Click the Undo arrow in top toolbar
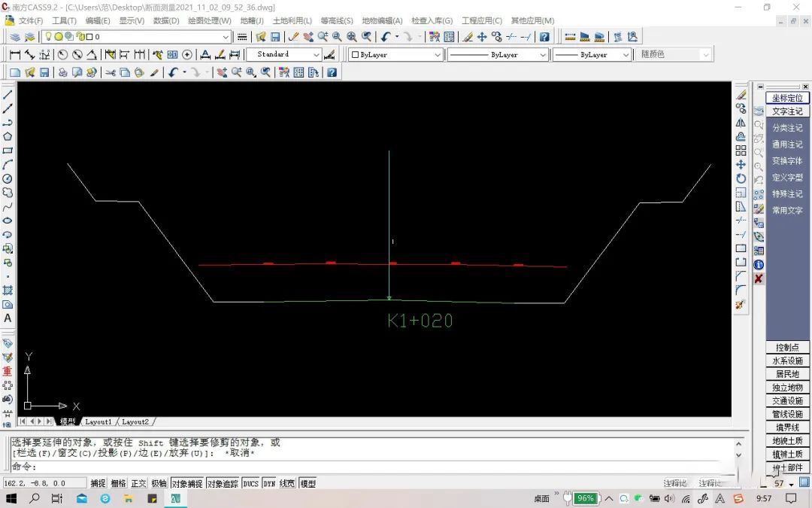This screenshot has height=508, width=812. coord(386,37)
